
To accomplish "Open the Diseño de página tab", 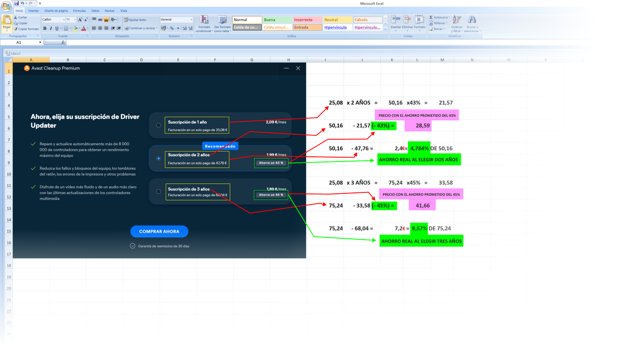I will coord(56,11).
